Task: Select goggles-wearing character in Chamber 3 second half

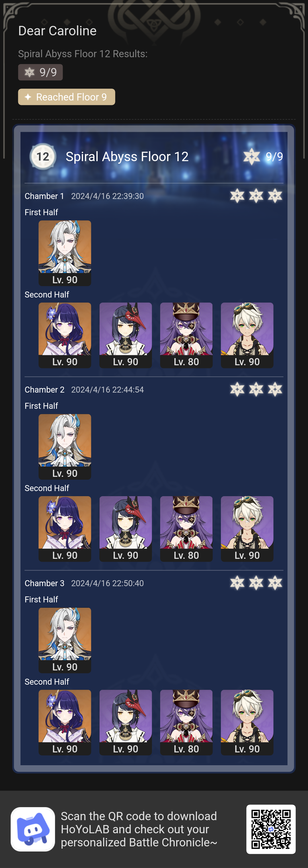Action: click(x=247, y=723)
